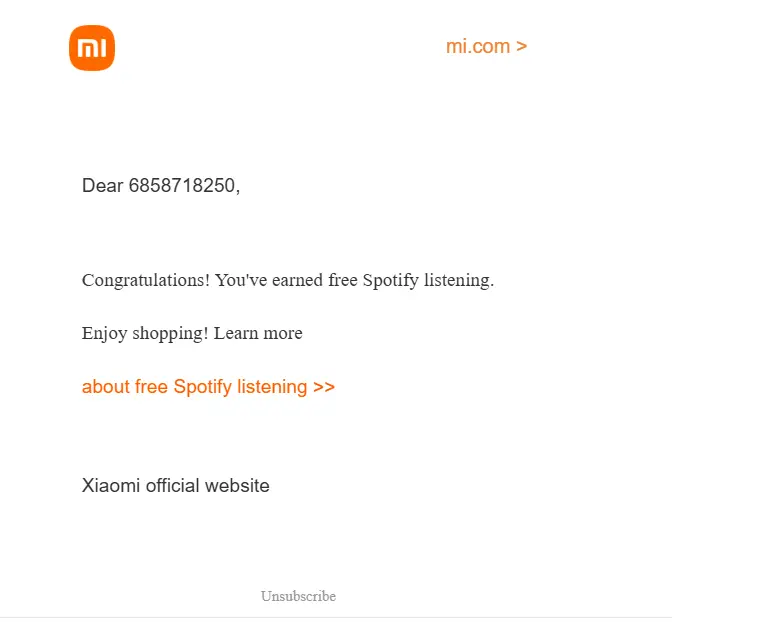Click the comma after the account number

238,191
